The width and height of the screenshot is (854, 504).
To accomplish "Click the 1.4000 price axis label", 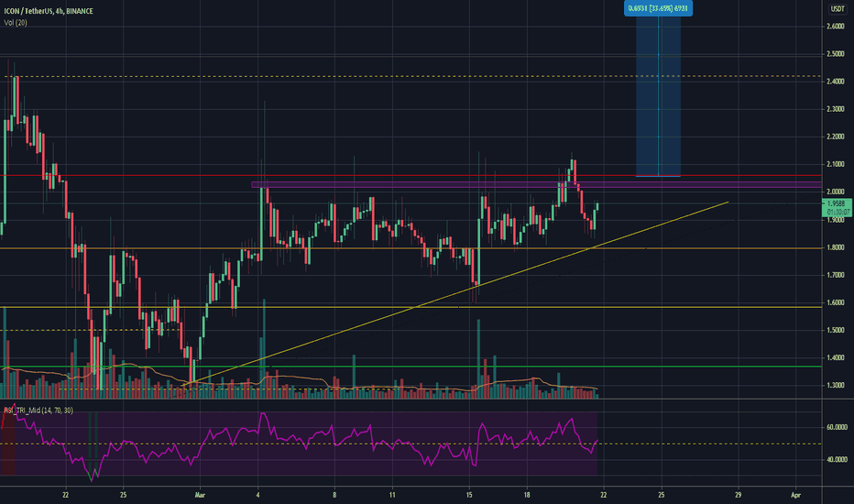I will coord(835,358).
